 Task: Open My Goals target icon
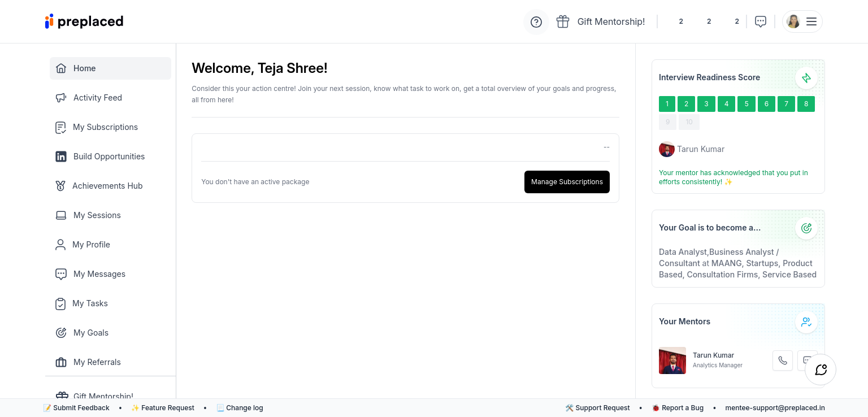(x=61, y=333)
